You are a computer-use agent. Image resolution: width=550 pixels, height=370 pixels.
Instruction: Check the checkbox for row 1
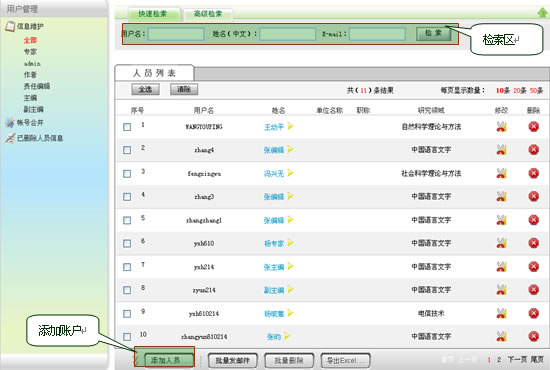[x=127, y=127]
